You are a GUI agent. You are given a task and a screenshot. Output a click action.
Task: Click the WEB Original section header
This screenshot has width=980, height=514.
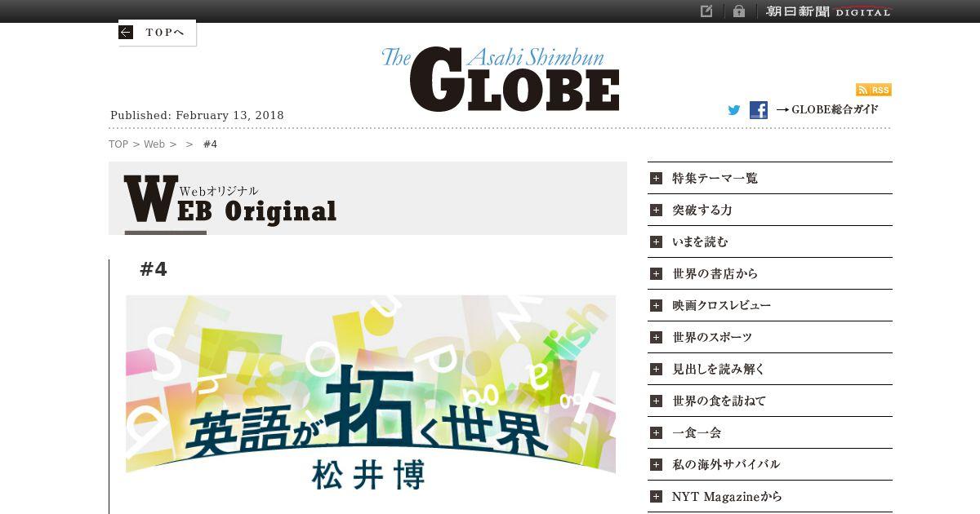pos(367,198)
